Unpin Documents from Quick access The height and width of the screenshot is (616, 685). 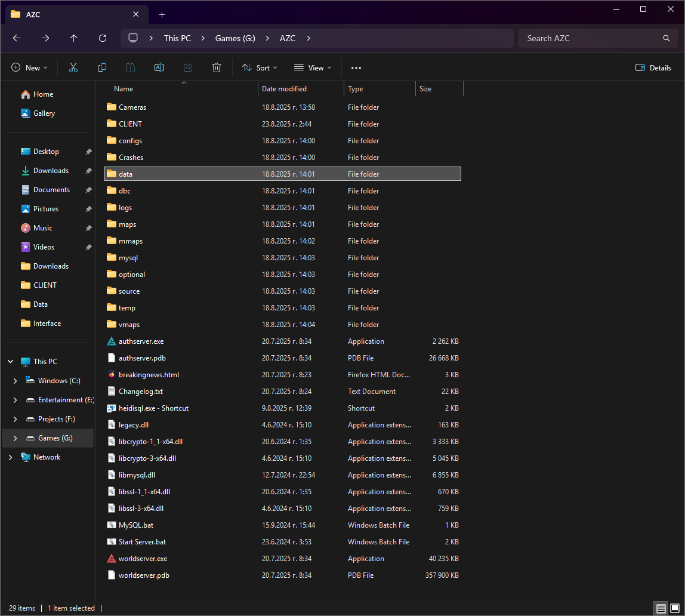pyautogui.click(x=89, y=190)
